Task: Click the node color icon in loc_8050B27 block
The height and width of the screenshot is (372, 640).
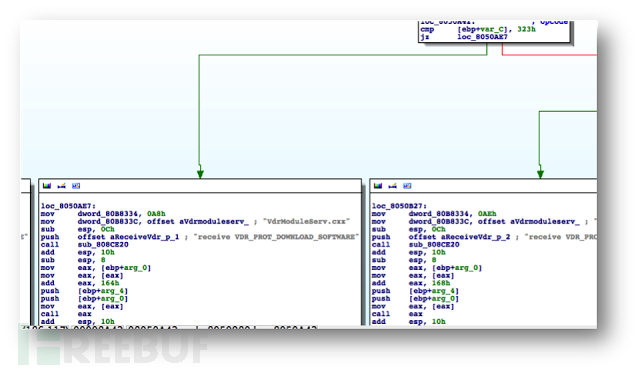Action: [378, 186]
